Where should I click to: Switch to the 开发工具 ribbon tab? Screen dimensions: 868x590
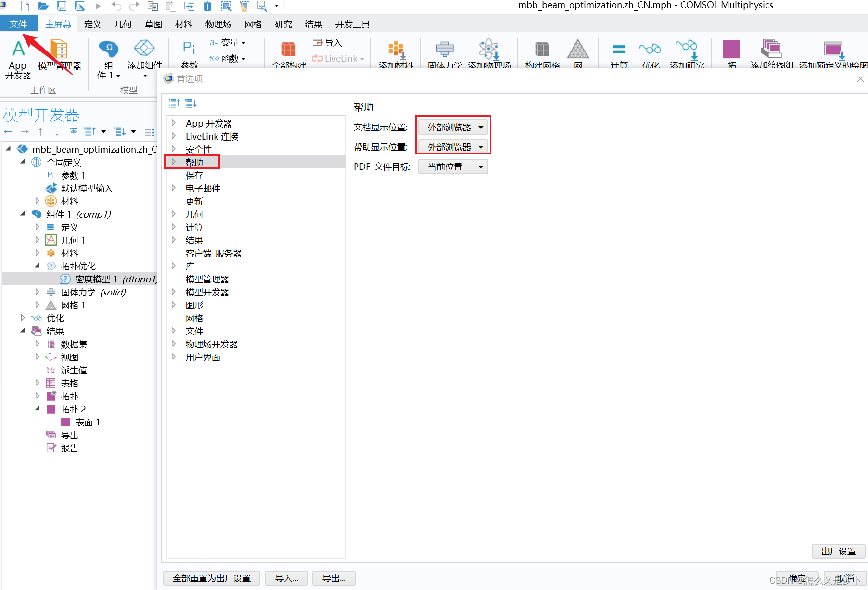pyautogui.click(x=353, y=24)
